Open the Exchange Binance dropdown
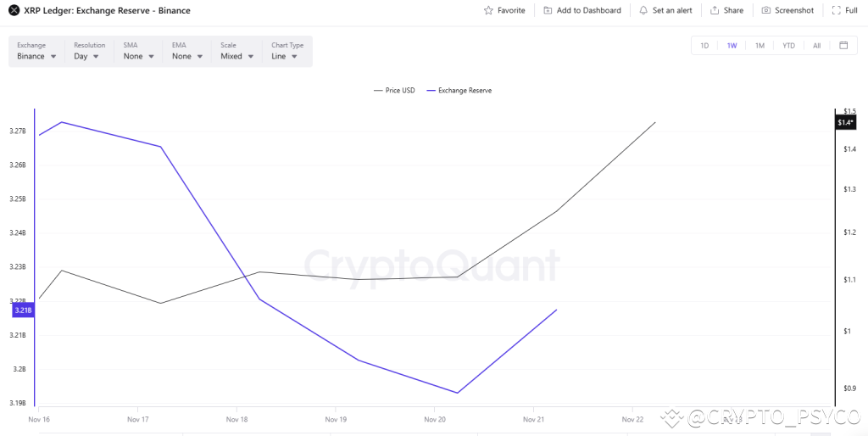 (36, 56)
